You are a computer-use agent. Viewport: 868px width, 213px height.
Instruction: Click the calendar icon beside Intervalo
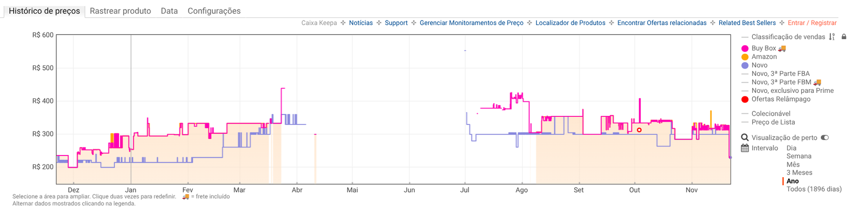click(x=745, y=148)
